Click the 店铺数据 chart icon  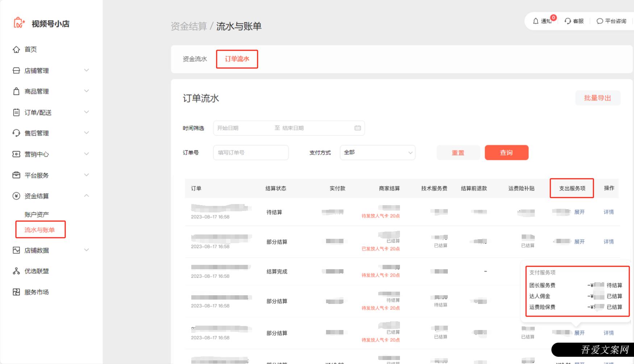[16, 250]
